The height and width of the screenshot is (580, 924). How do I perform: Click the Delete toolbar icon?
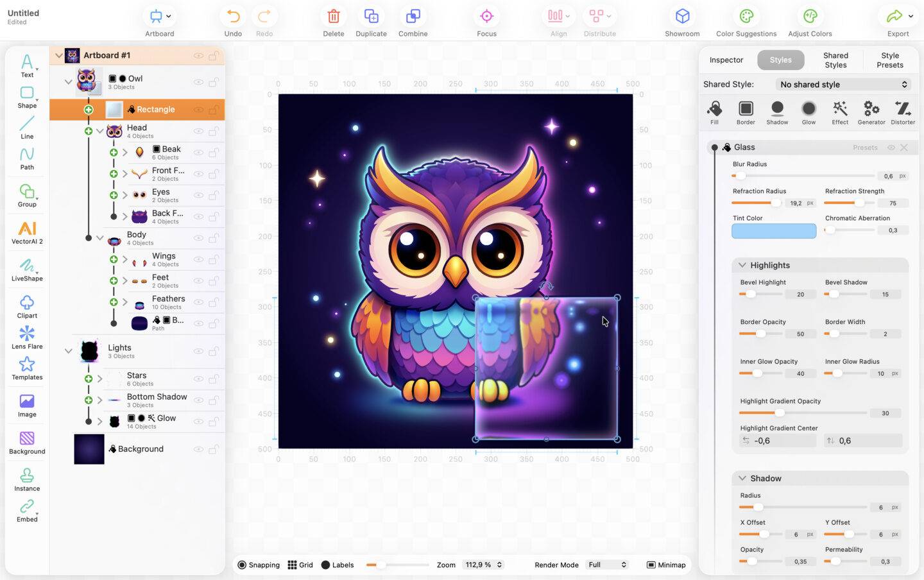[333, 16]
